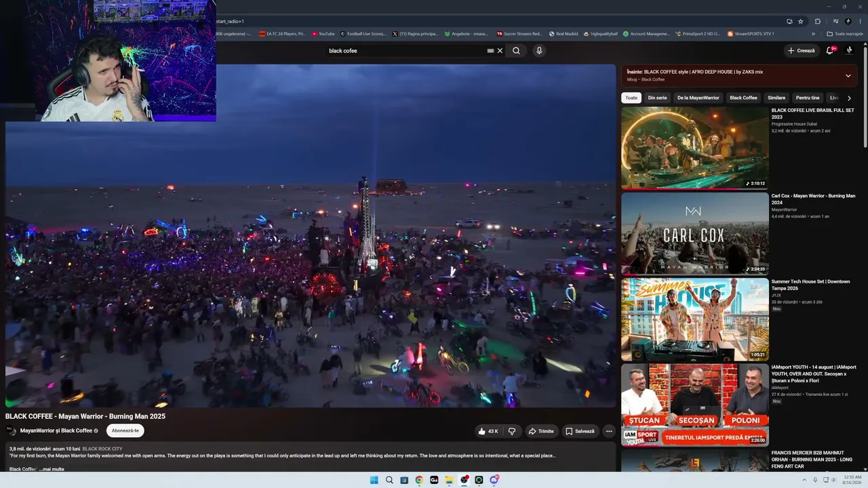Click the 'Trimite' share button
This screenshot has height=488, width=868.
point(541,431)
